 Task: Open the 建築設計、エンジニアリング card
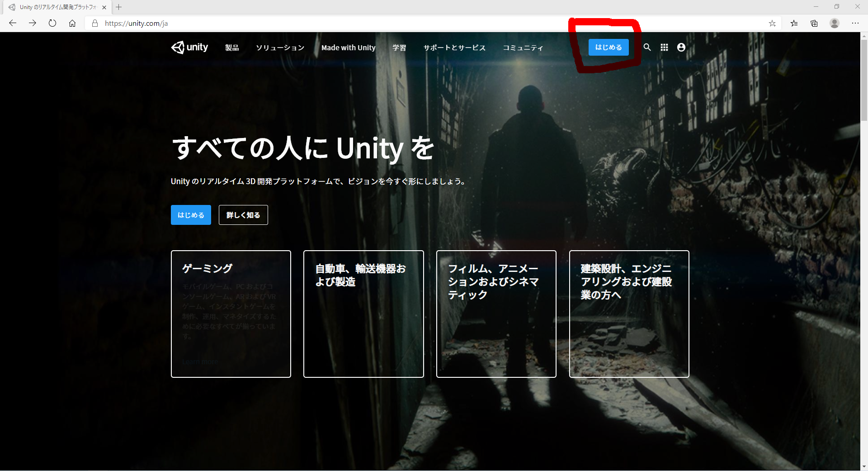click(629, 314)
